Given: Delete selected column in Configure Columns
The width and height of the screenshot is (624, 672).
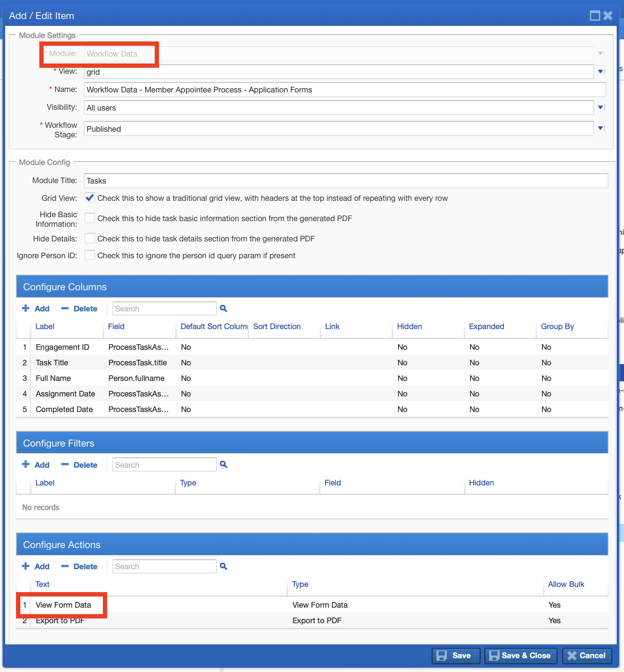Looking at the screenshot, I should click(79, 308).
